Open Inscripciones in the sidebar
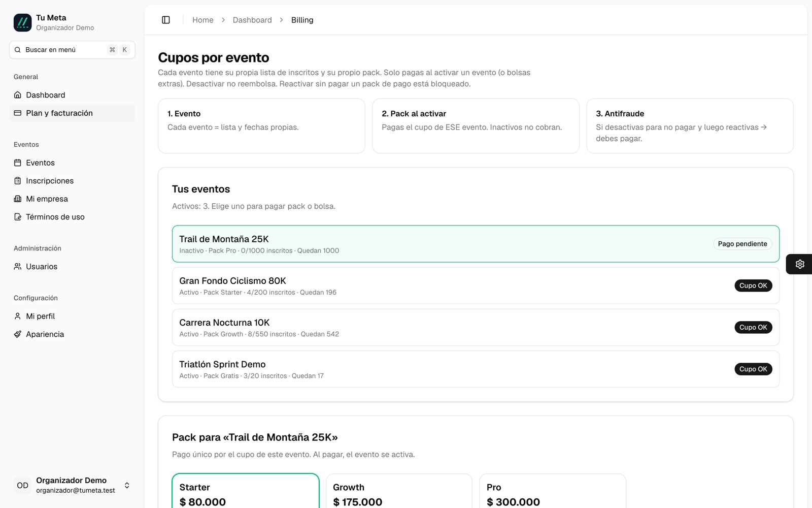 coord(72,181)
